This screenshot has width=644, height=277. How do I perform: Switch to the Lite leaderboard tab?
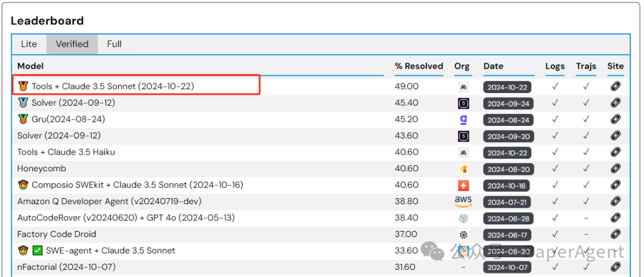click(29, 44)
